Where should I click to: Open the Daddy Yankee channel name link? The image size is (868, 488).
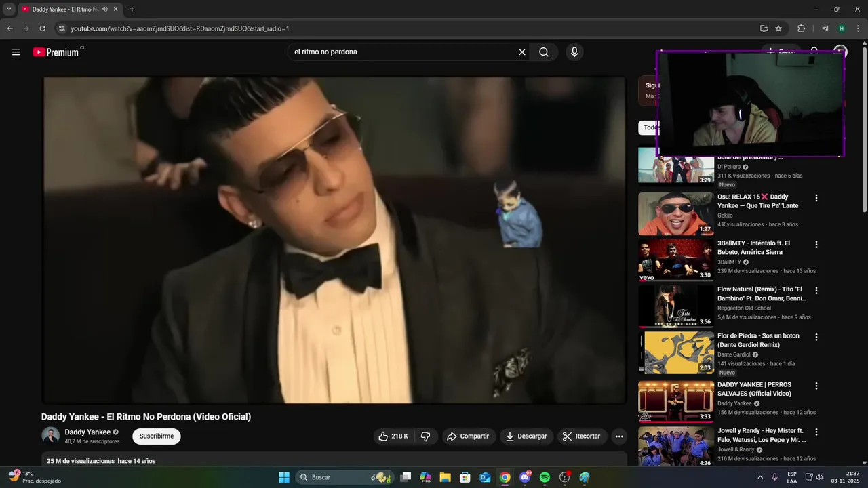pos(87,432)
